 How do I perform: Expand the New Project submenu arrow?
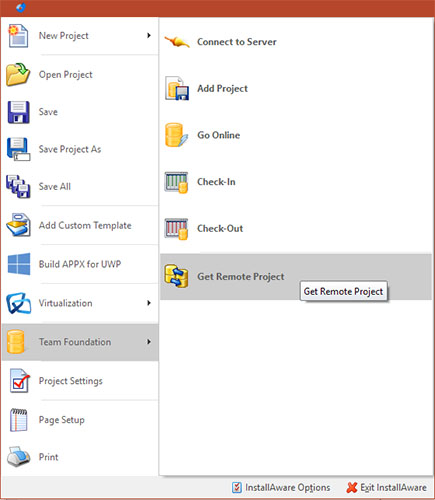click(x=149, y=35)
